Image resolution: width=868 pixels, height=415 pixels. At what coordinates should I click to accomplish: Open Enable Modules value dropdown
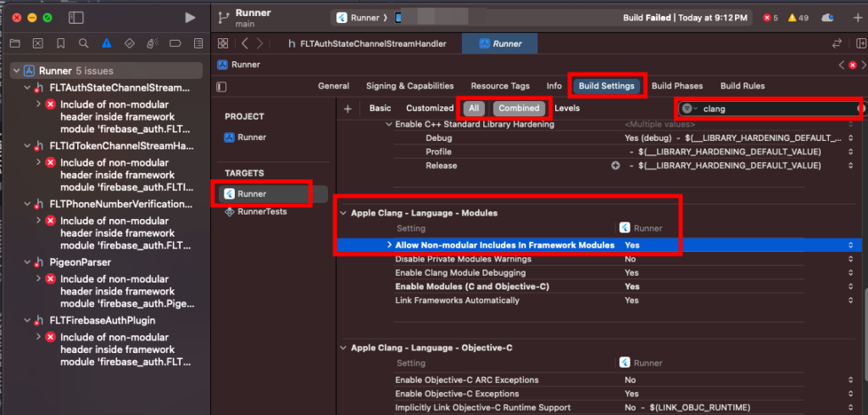coord(851,287)
